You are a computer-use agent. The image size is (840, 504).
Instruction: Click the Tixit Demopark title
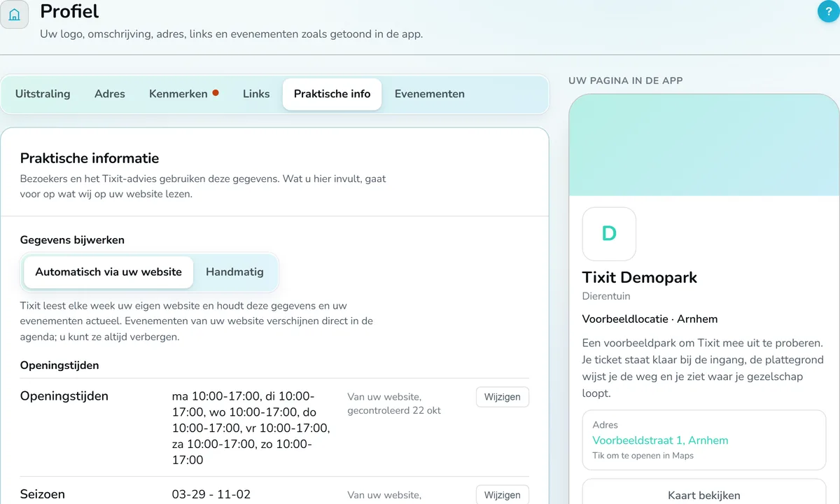coord(640,277)
